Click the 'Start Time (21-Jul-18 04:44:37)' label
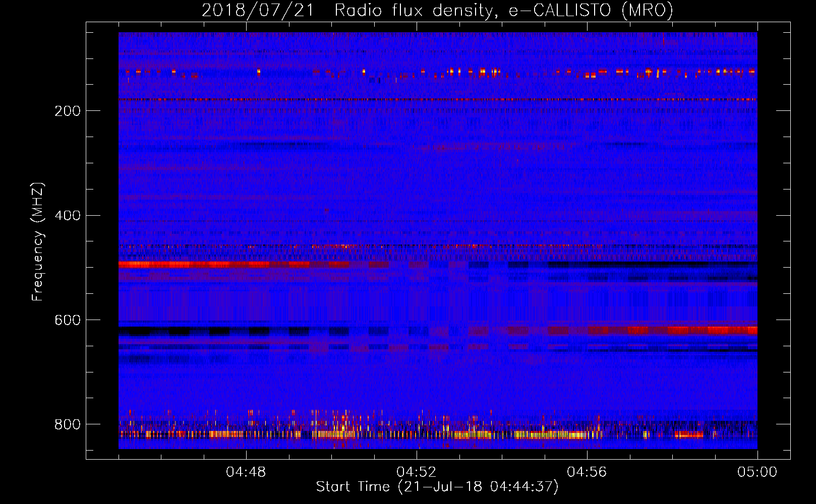 pyautogui.click(x=437, y=487)
